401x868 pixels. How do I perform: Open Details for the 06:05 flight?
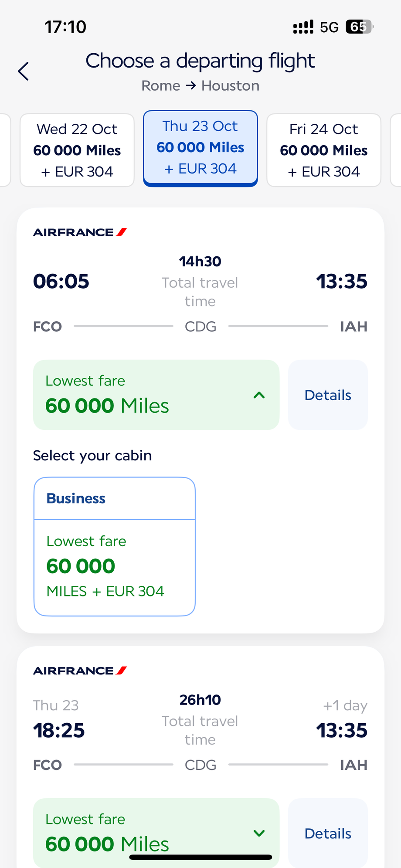[x=328, y=395]
